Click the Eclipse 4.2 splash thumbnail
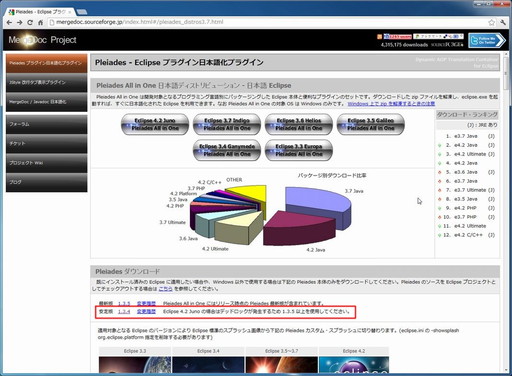Image resolution: width=512 pixels, height=376 pixels. tap(354, 365)
